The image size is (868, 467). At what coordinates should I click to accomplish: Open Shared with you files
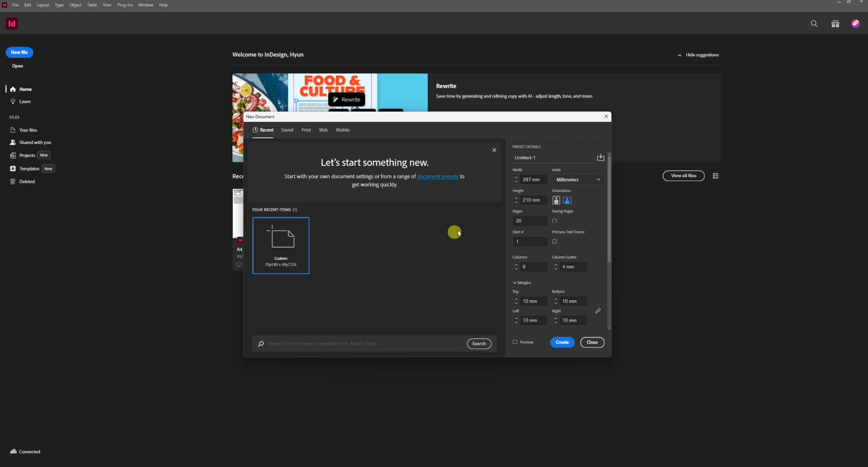click(31, 143)
